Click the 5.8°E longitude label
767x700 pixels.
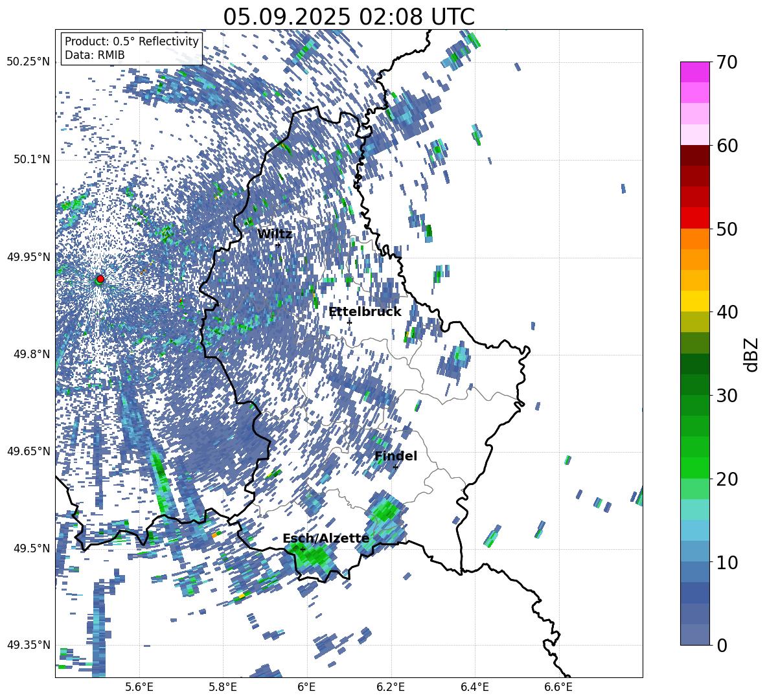tap(223, 687)
